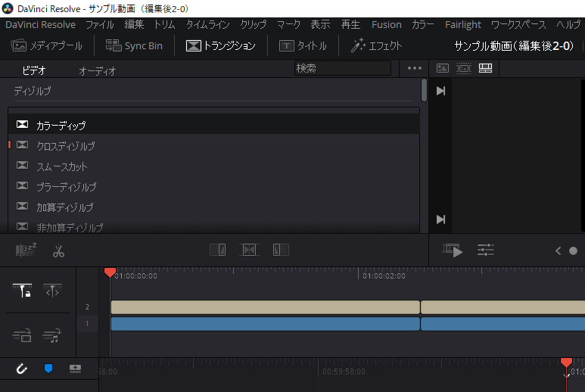The height and width of the screenshot is (392, 585).
Task: Click the 検索 search field
Action: point(343,68)
